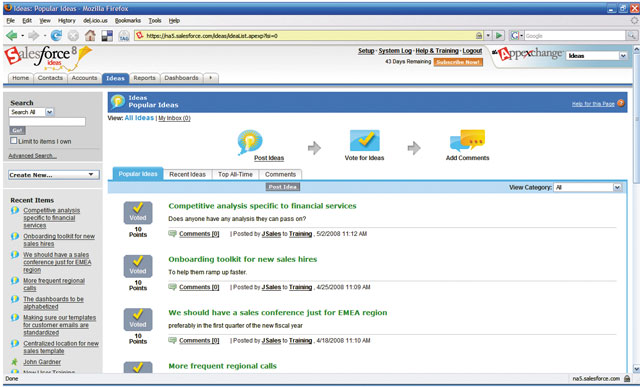Click Voted box for Onboarding toolkit idea
640x387 pixels.
click(138, 266)
